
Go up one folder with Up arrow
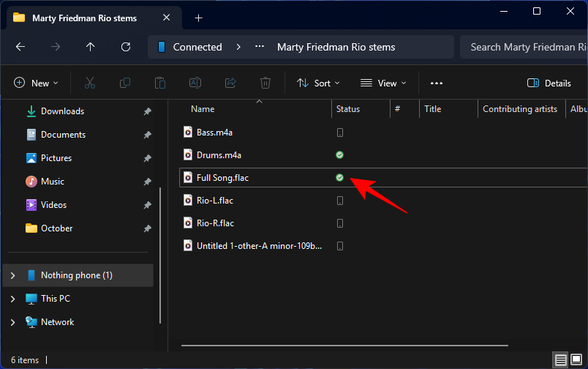(91, 47)
